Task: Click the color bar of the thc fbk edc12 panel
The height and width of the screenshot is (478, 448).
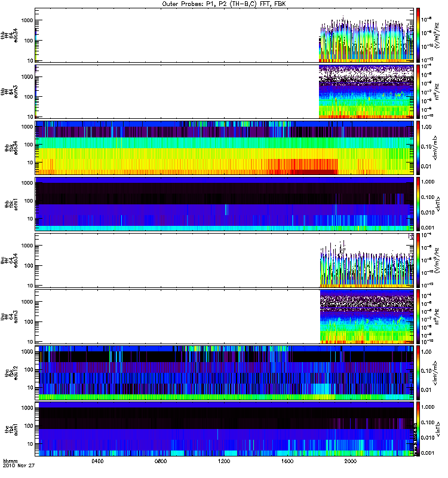Action: [418, 373]
